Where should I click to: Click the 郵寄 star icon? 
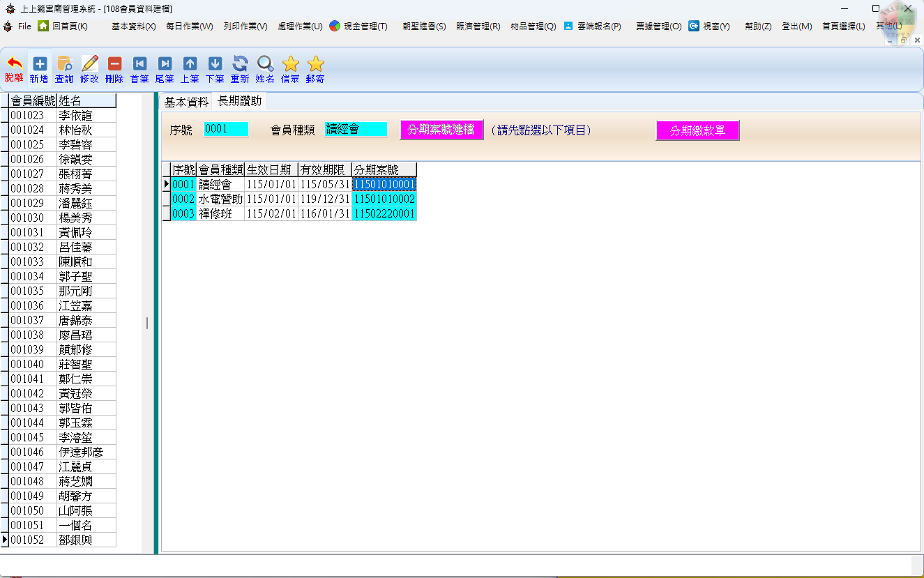[315, 64]
